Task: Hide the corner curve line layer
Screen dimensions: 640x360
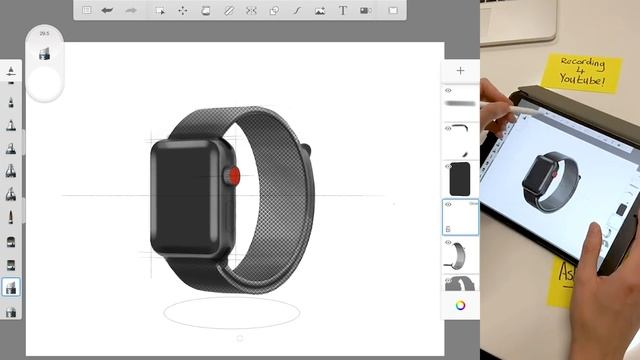Action: (x=448, y=128)
